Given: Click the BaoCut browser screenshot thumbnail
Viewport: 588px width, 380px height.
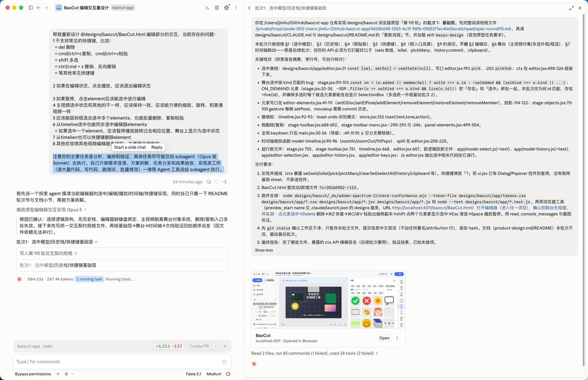Looking at the screenshot, I should (x=328, y=299).
